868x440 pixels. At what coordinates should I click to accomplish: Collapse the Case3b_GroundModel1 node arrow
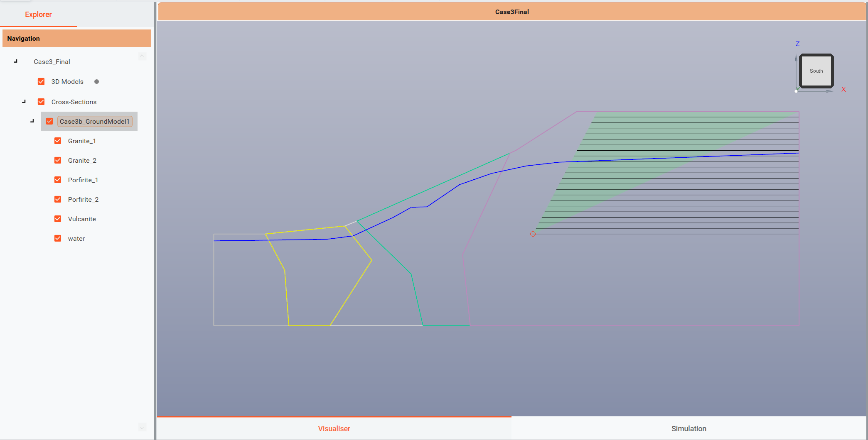pos(32,121)
